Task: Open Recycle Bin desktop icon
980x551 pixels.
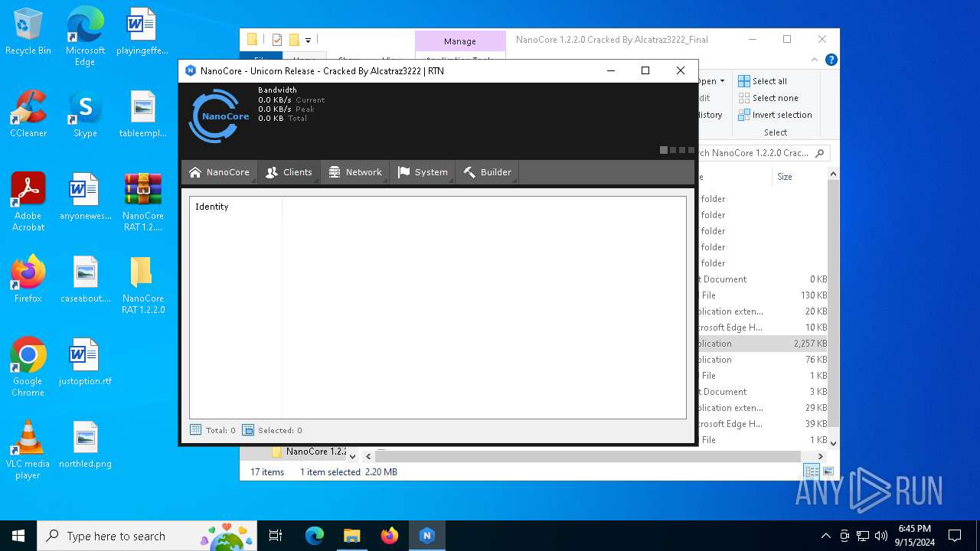Action: [28, 33]
